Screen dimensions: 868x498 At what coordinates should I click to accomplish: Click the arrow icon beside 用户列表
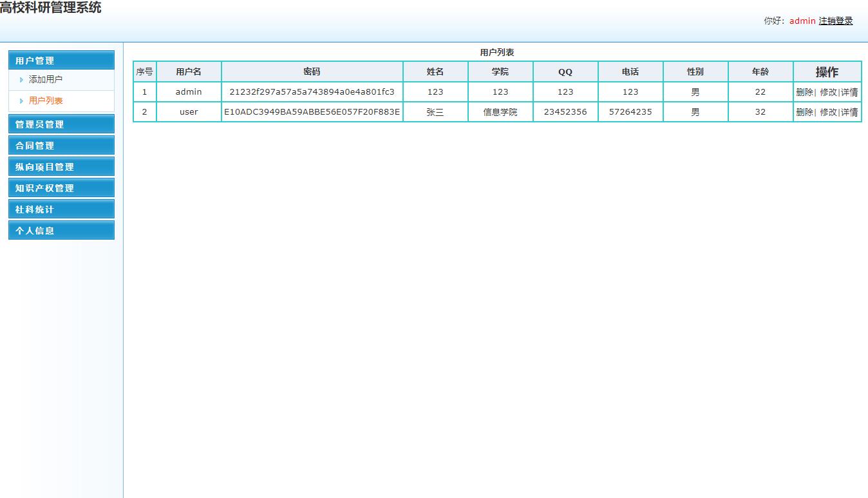pyautogui.click(x=22, y=101)
